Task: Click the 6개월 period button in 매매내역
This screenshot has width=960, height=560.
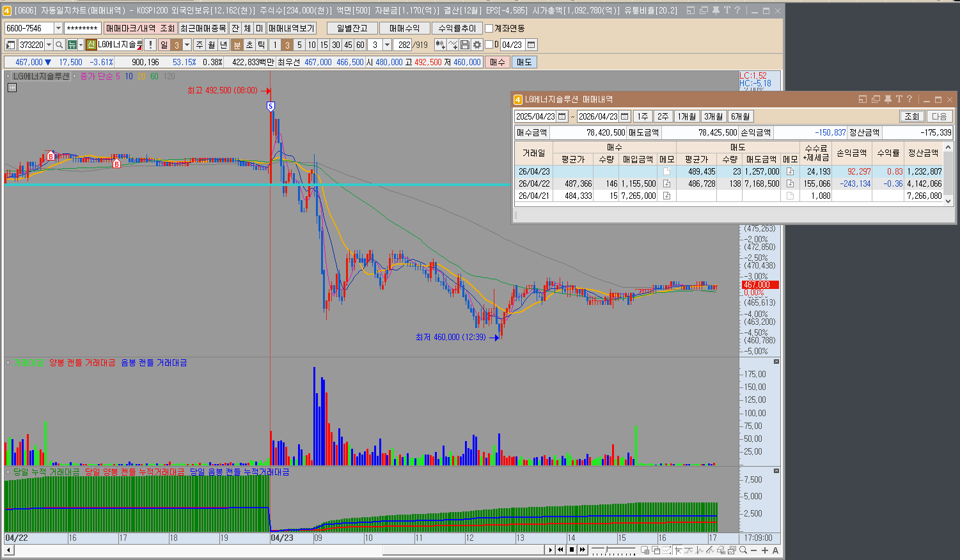Action: (x=741, y=116)
